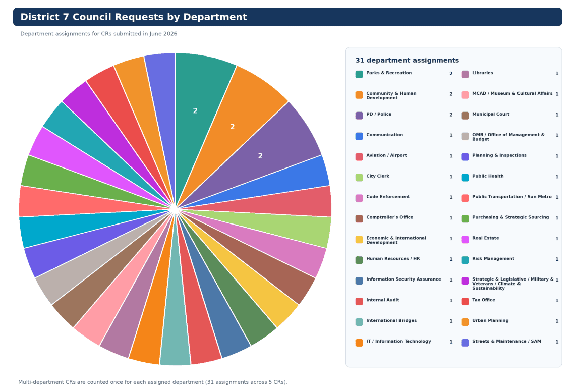The width and height of the screenshot is (575, 392).
Task: Select the 'Risk Management' legend label
Action: 493,258
